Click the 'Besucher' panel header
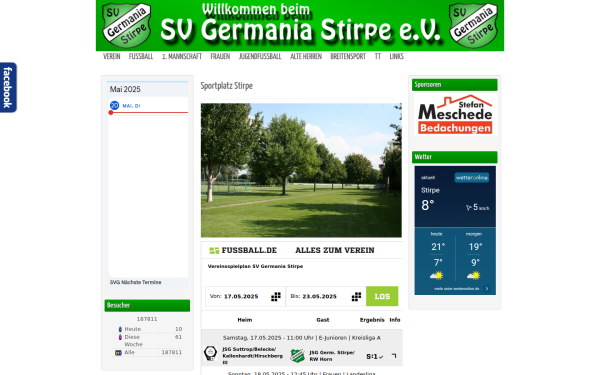Screen dimensions: 600x375 tap(147, 305)
